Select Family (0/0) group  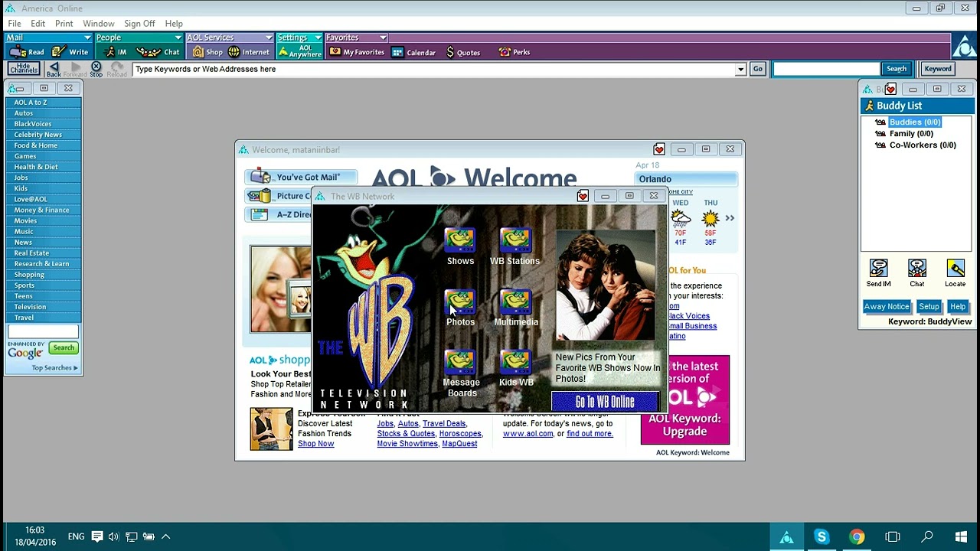click(911, 134)
